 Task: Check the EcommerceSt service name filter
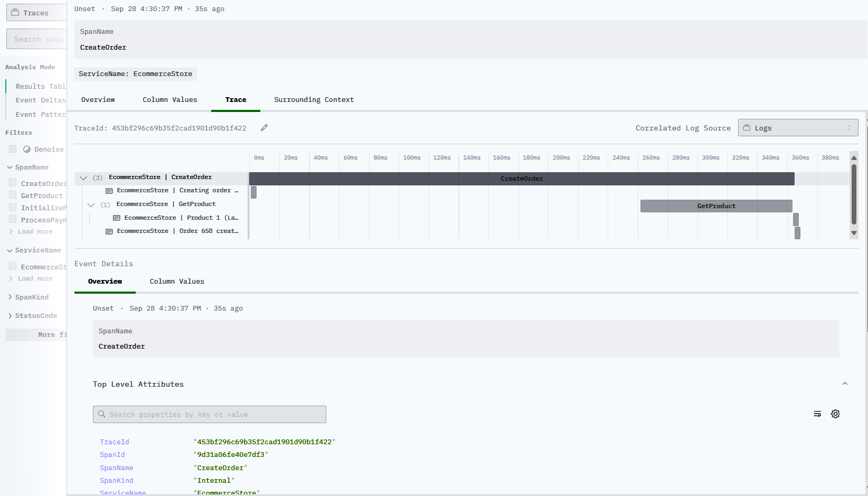13,266
